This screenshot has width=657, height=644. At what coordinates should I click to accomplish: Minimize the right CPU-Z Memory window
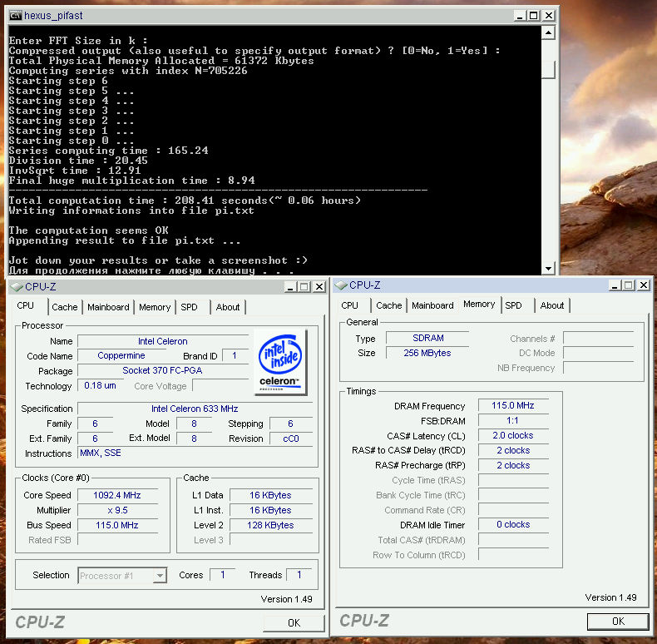[615, 285]
